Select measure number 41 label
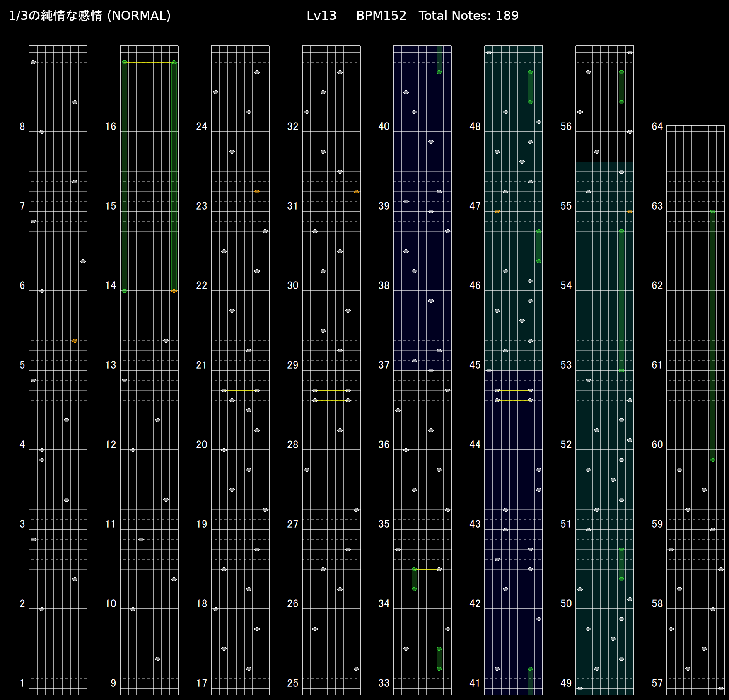This screenshot has height=700, width=729. 475,683
